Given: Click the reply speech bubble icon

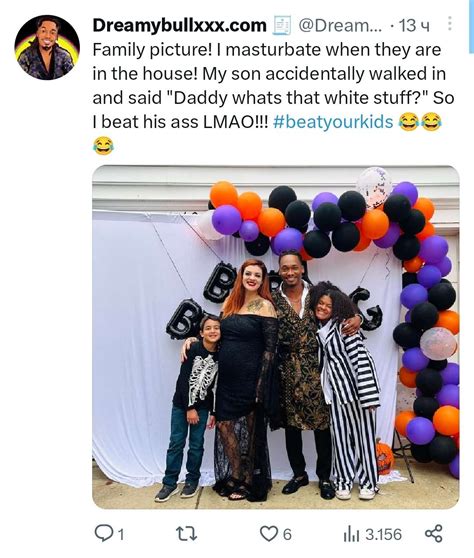Looking at the screenshot, I should pyautogui.click(x=103, y=534).
